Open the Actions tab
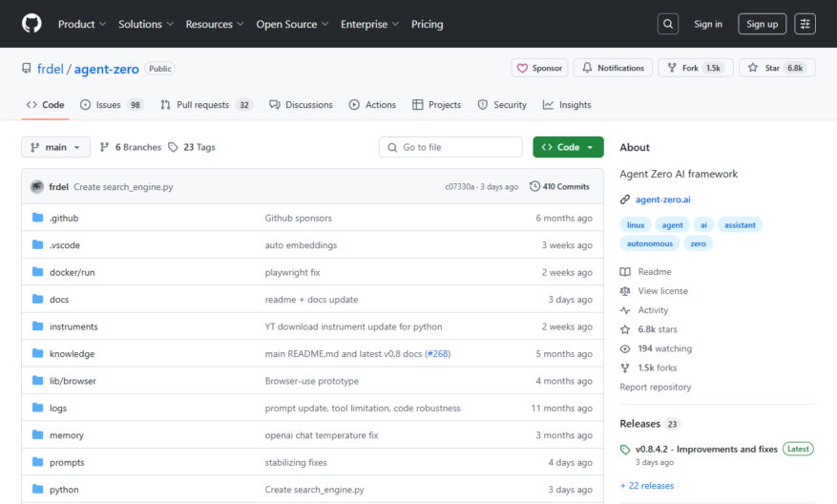 (x=372, y=105)
